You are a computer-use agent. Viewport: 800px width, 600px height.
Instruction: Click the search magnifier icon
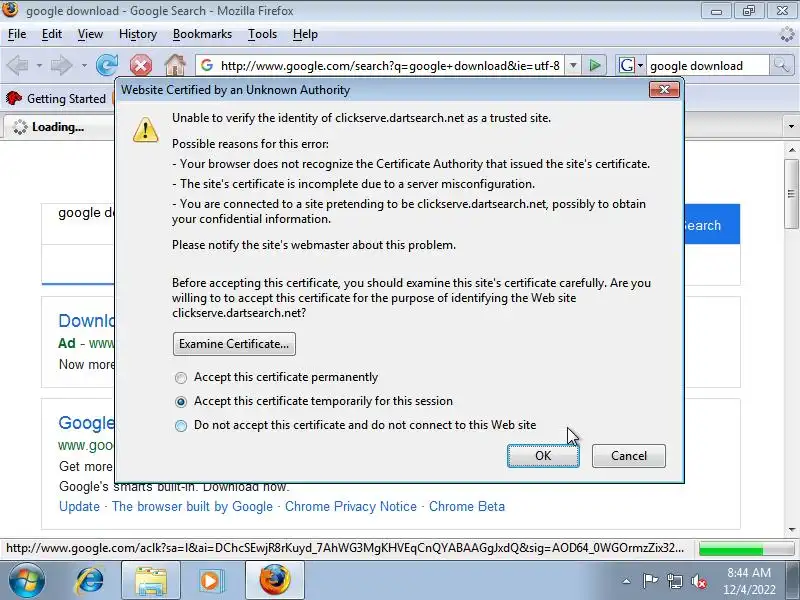click(781, 65)
